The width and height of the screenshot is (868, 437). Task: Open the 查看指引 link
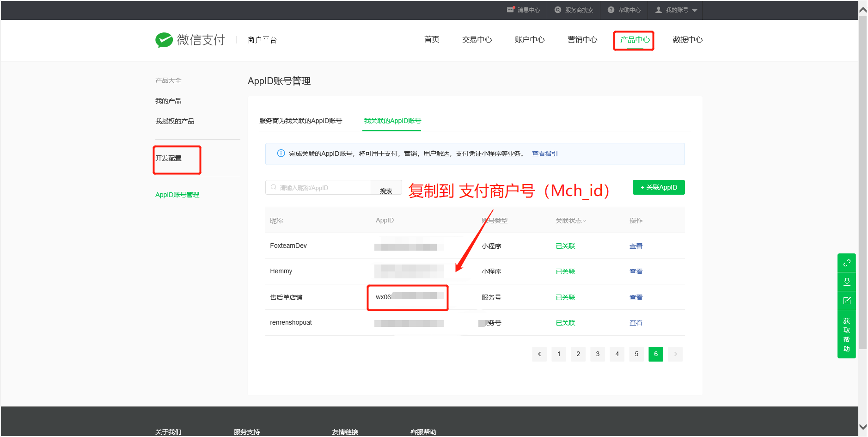pyautogui.click(x=544, y=154)
